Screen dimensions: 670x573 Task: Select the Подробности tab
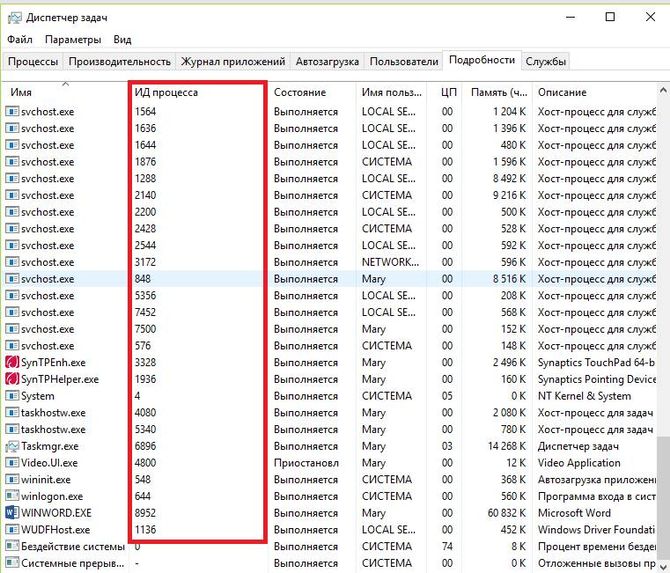(482, 60)
